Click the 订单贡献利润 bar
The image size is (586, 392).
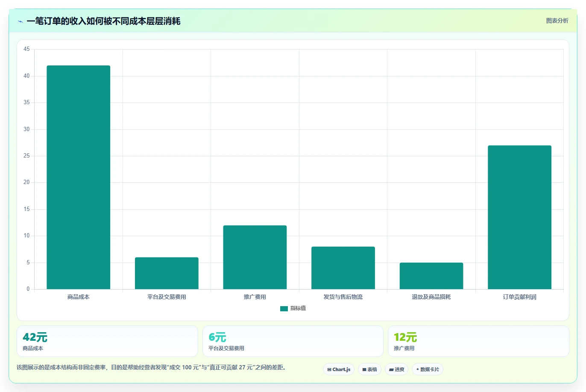[x=519, y=217]
